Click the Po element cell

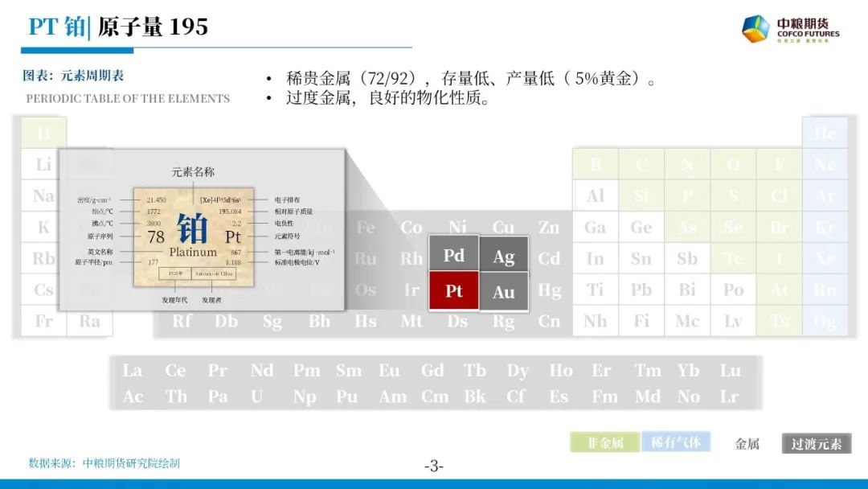[733, 290]
